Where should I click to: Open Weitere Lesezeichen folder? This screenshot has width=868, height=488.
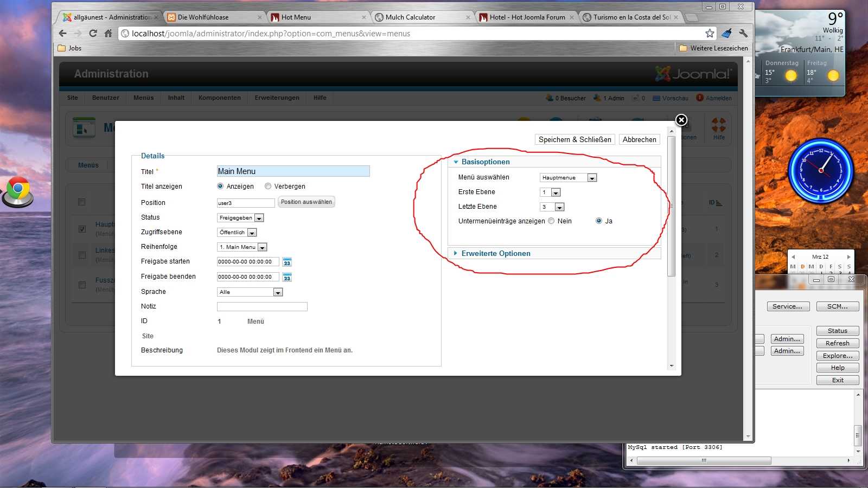point(713,48)
